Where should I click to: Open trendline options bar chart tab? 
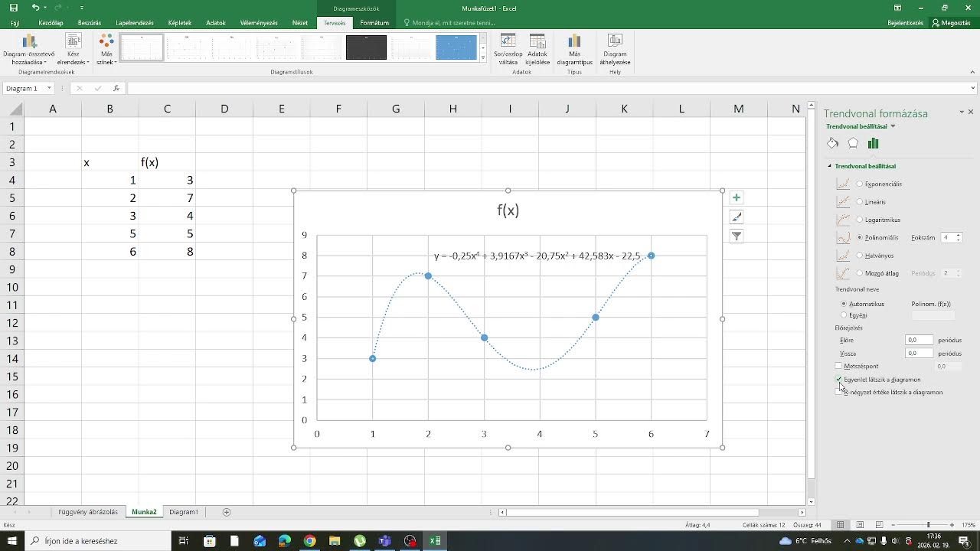coord(873,143)
